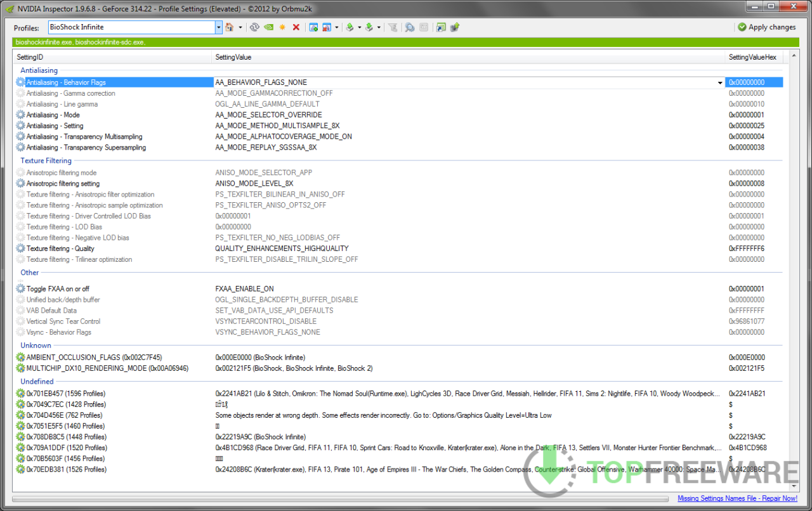Collapse the Antialiasing group header
Image resolution: width=812 pixels, height=511 pixels.
[39, 70]
